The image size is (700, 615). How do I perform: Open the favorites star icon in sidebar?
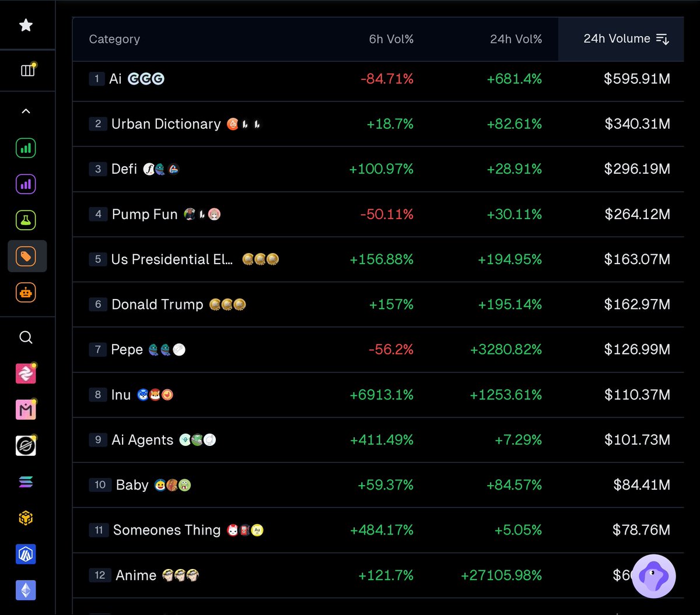pos(26,25)
